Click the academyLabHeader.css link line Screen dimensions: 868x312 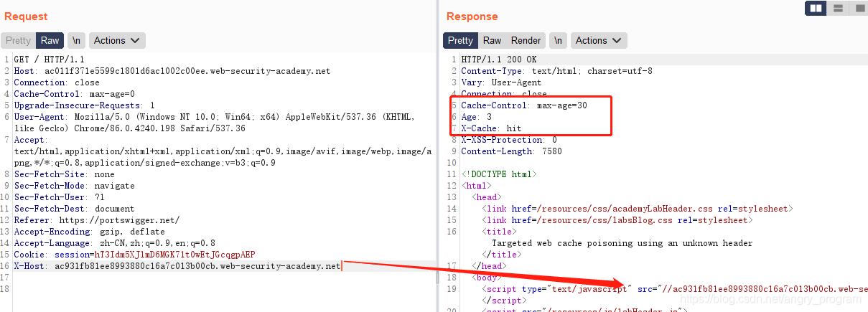(638, 209)
